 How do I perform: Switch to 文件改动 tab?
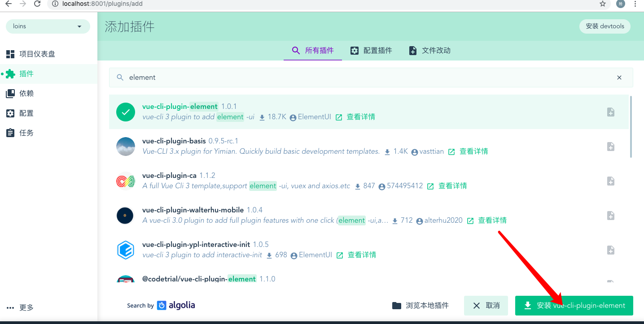point(429,51)
